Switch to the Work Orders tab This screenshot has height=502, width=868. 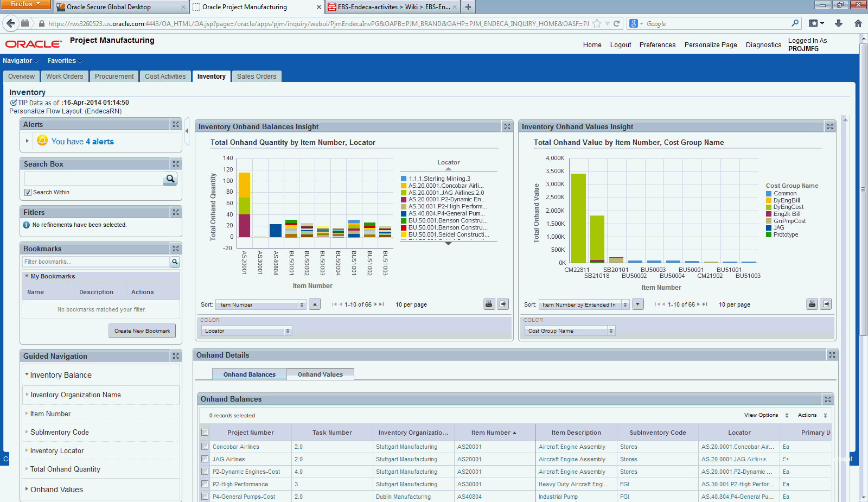65,77
